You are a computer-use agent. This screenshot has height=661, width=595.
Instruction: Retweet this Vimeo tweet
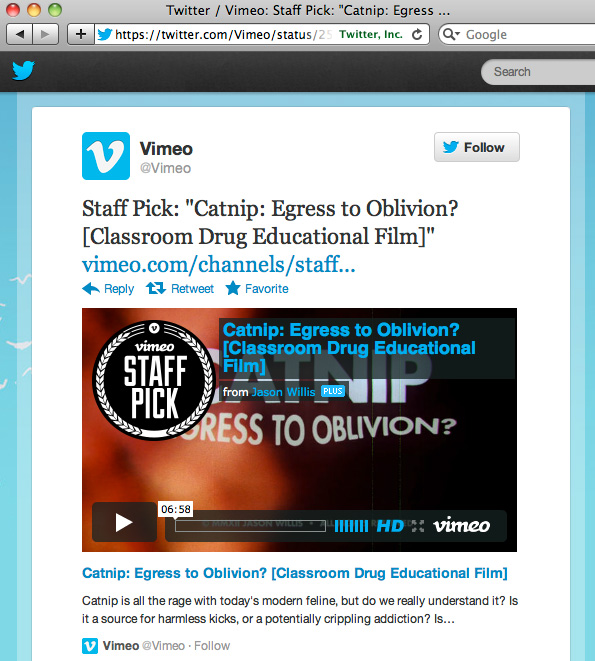coord(180,289)
